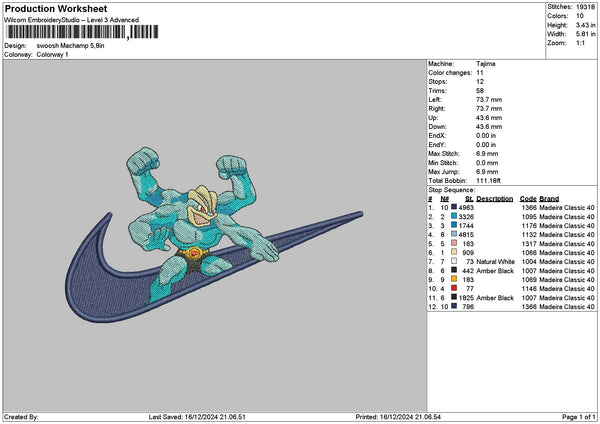The height and width of the screenshot is (424, 600).
Task: Click thread code 1317 in row 5
Action: point(529,243)
